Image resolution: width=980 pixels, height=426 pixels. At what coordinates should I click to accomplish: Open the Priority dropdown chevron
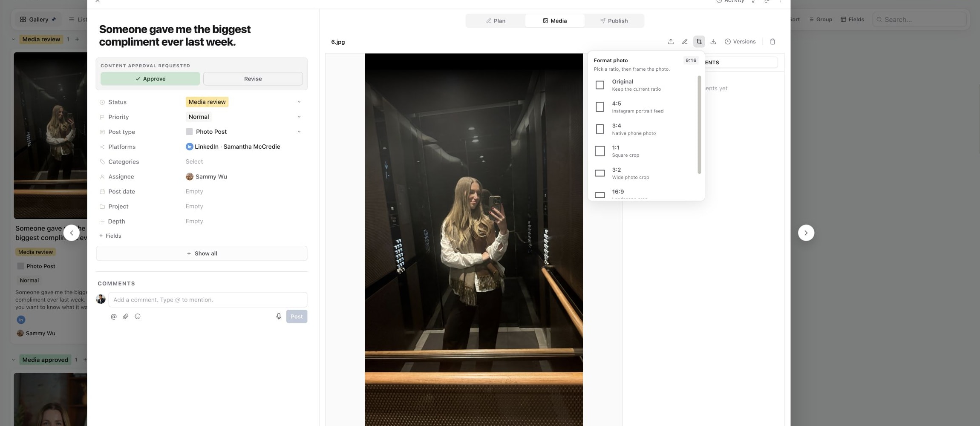coord(299,117)
